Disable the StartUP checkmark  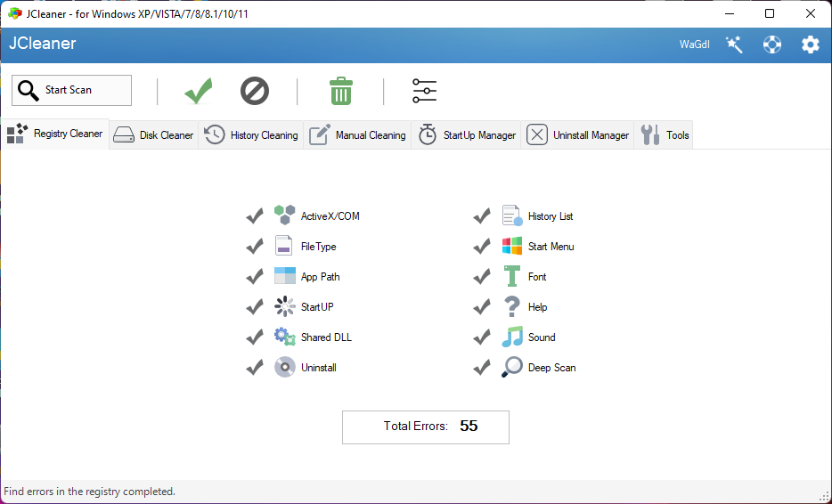click(255, 306)
